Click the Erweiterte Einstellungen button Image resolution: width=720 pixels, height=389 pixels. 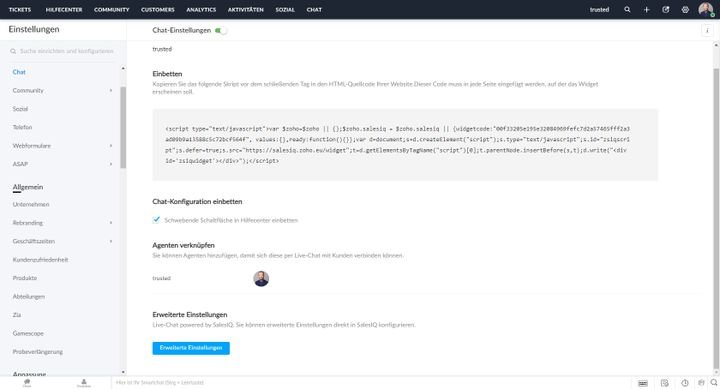pyautogui.click(x=191, y=348)
